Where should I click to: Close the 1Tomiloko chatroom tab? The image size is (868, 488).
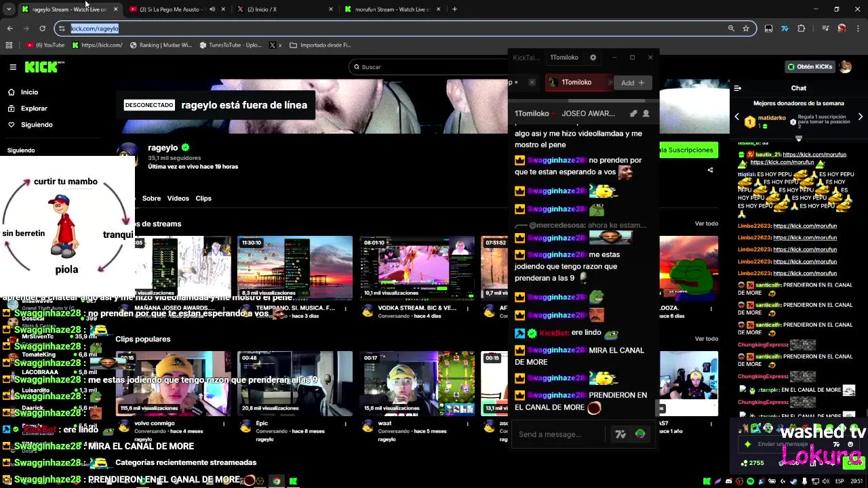610,83
